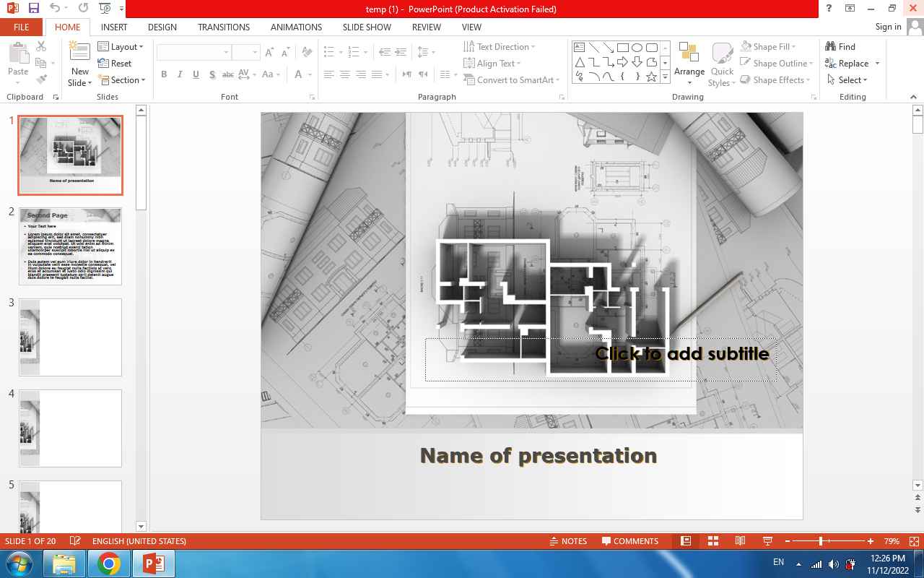Start Slide Show from status bar icon
This screenshot has height=578, width=924.
767,541
